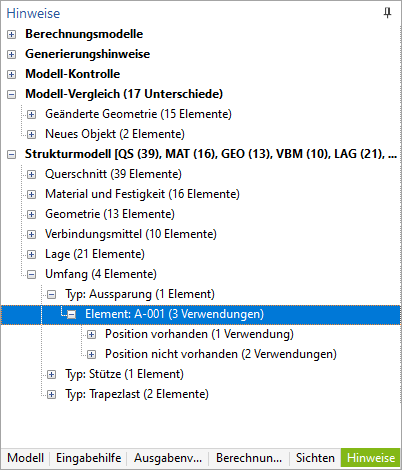Expand Neues Objekt (2 Elemente)
This screenshot has width=402, height=470.
pyautogui.click(x=31, y=134)
